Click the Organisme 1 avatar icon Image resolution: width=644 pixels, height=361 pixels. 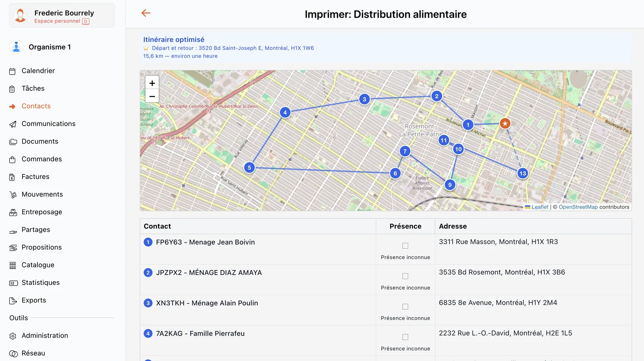coord(16,47)
